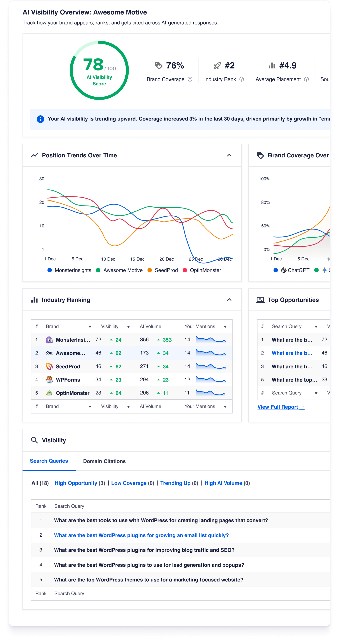Click the Industry Rank help icon

[242, 79]
